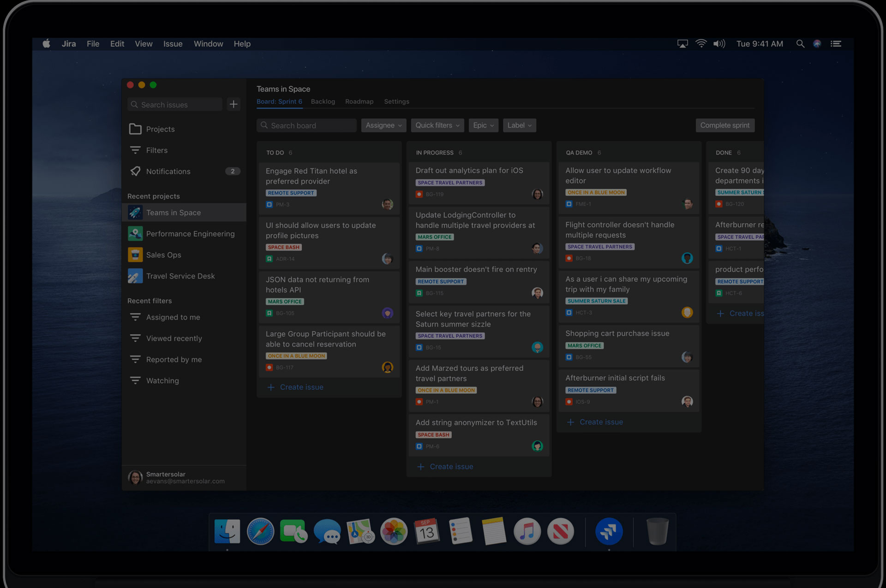The width and height of the screenshot is (886, 588).
Task: Open the Label dropdown filter
Action: (519, 125)
